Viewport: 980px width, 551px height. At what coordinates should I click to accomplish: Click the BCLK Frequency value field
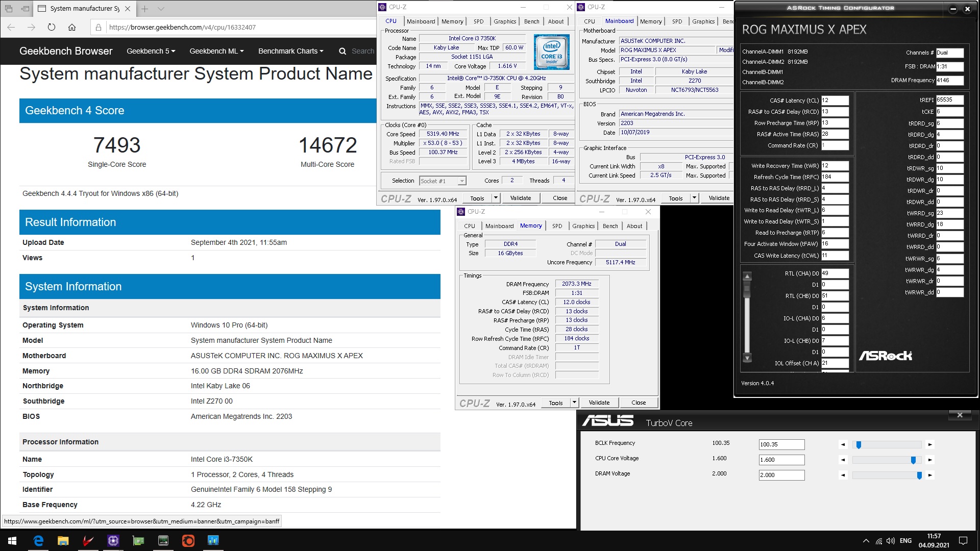click(781, 444)
